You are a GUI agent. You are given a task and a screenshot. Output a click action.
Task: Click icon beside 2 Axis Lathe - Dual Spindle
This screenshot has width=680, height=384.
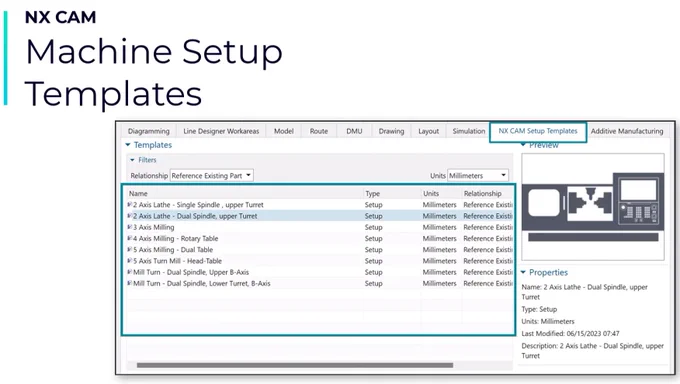[x=130, y=216]
